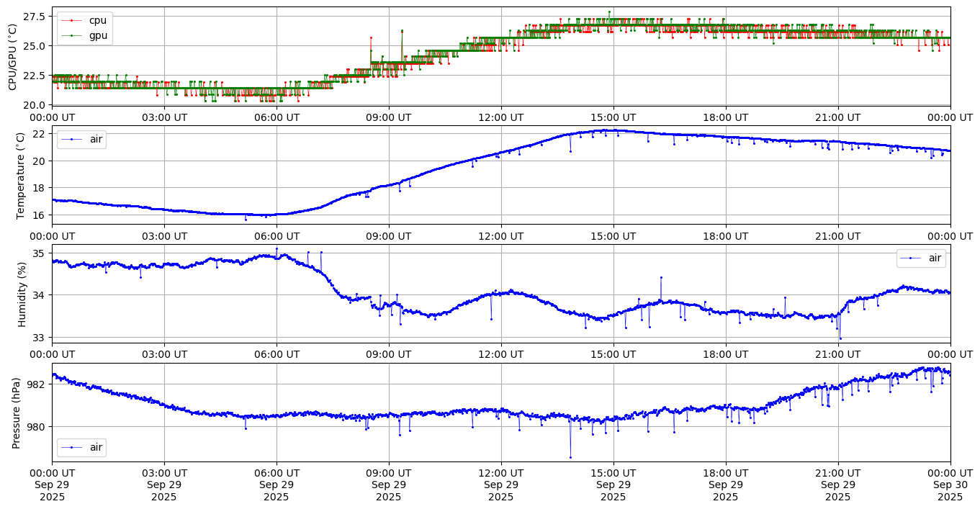Click the lowest pressure spike below 980 hPa
Screen dimensions: 980x509
click(570, 457)
